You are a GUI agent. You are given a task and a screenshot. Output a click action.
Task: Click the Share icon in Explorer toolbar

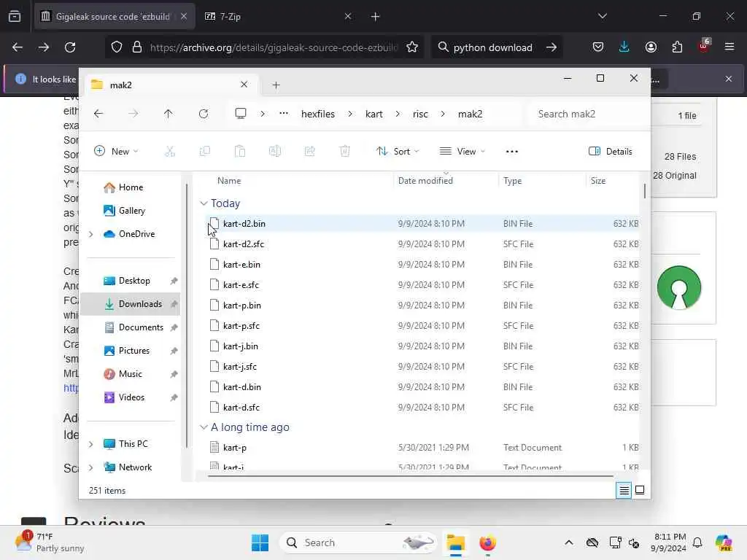pyautogui.click(x=309, y=152)
